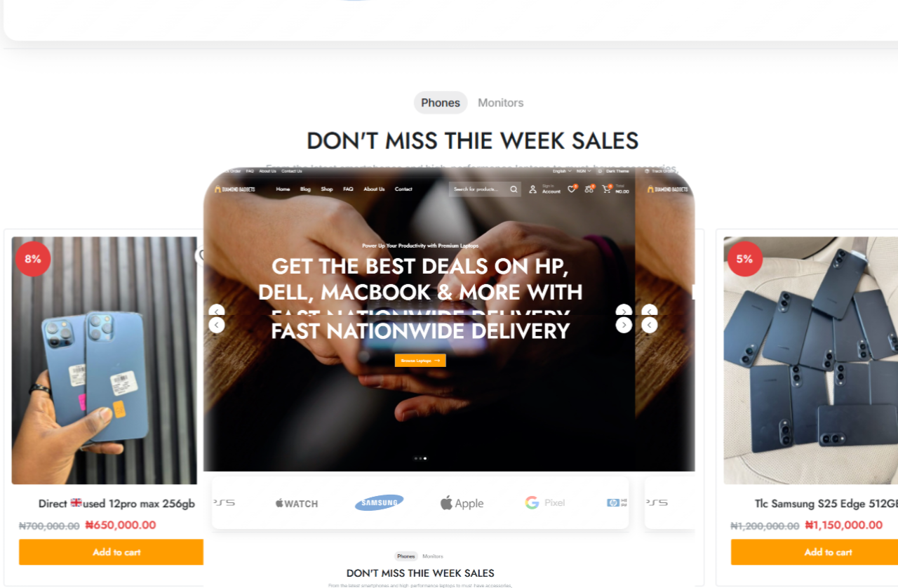Image resolution: width=898 pixels, height=588 pixels.
Task: Select the Samsung brand logo
Action: pos(379,502)
